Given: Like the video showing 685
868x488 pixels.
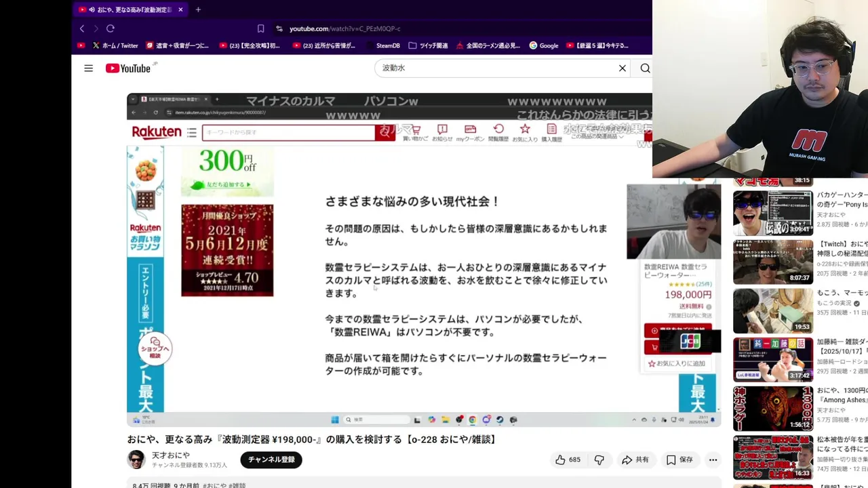Looking at the screenshot, I should coord(568,460).
